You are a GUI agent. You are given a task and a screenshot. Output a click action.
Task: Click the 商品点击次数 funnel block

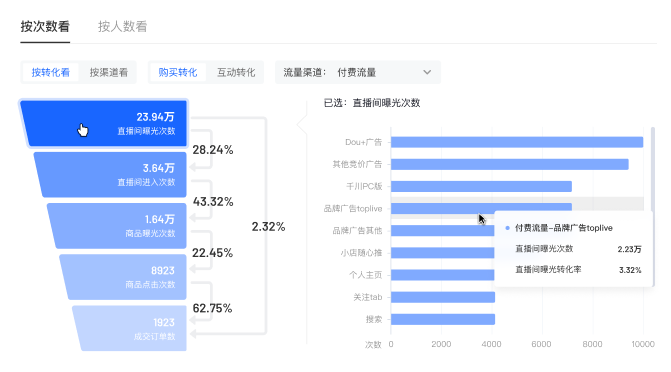[123, 277]
